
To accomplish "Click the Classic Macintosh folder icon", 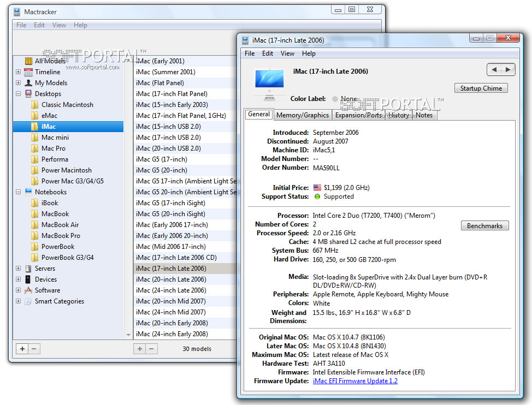I will [x=34, y=105].
